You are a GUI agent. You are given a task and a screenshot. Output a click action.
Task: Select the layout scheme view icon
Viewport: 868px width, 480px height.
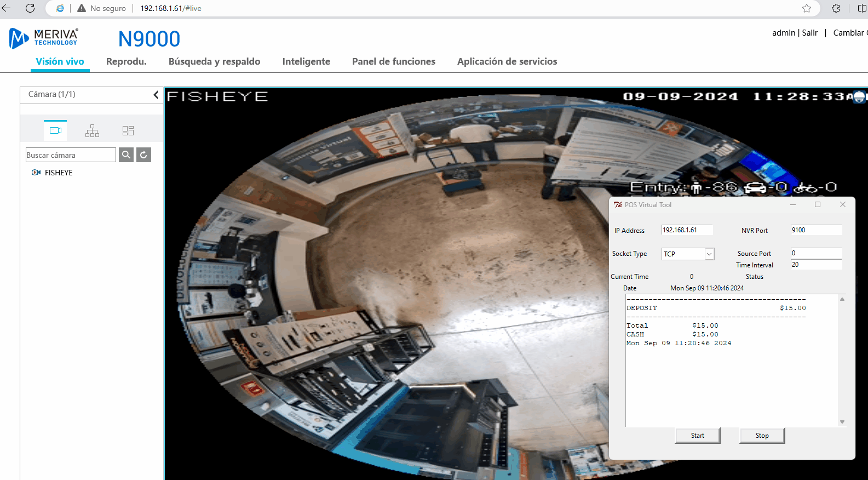coord(128,130)
